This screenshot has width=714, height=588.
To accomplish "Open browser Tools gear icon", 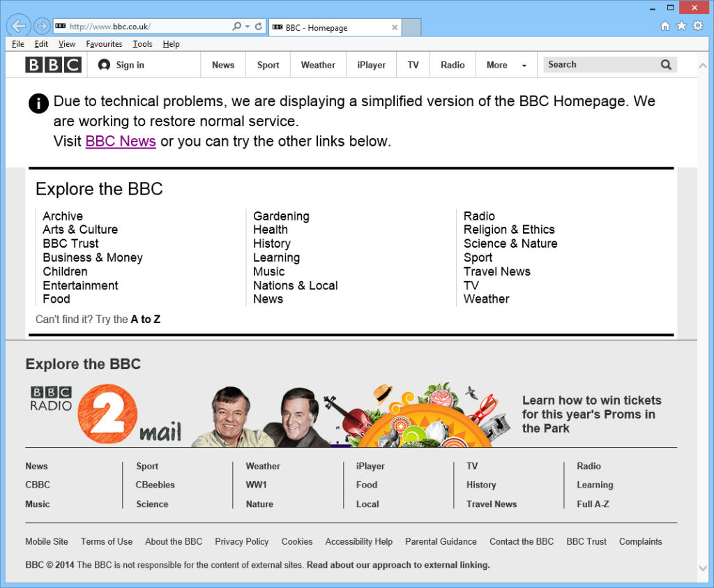I will [698, 26].
